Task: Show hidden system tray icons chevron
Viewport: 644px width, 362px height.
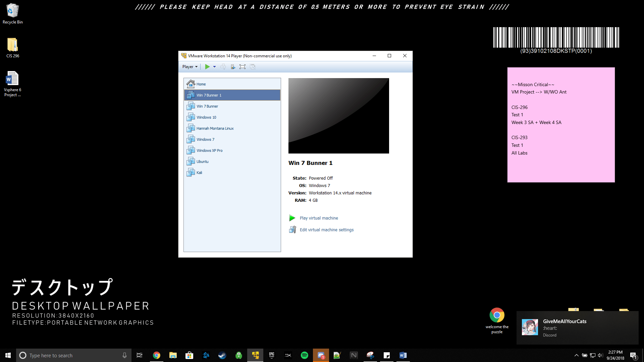Action: pos(576,355)
